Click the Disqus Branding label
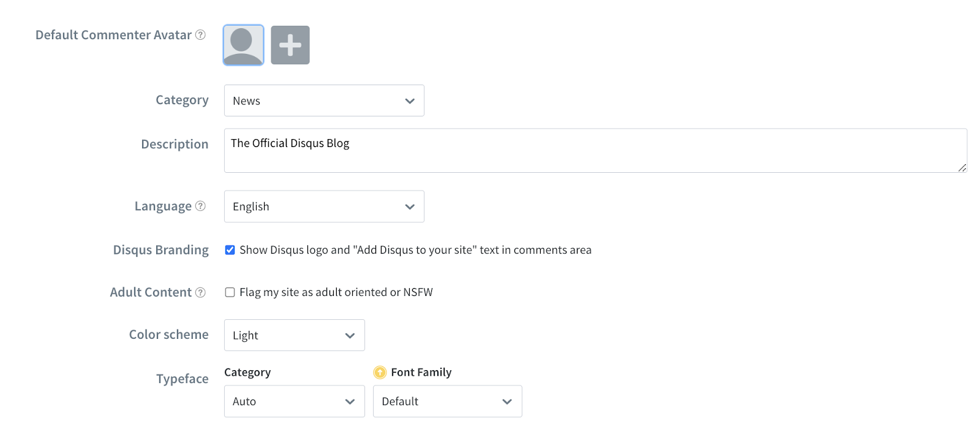980x432 pixels. [160, 250]
